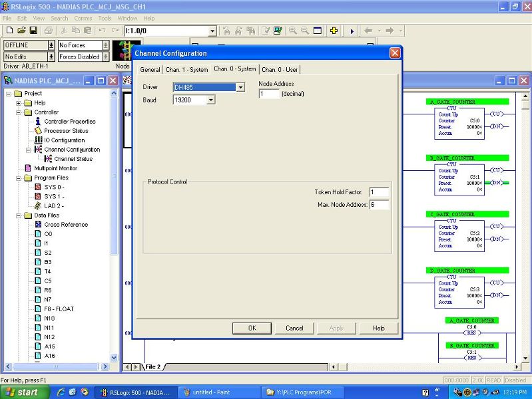Viewport: 532px width, 399px height.
Task: Collapse the Program Files folder
Action: click(x=19, y=178)
